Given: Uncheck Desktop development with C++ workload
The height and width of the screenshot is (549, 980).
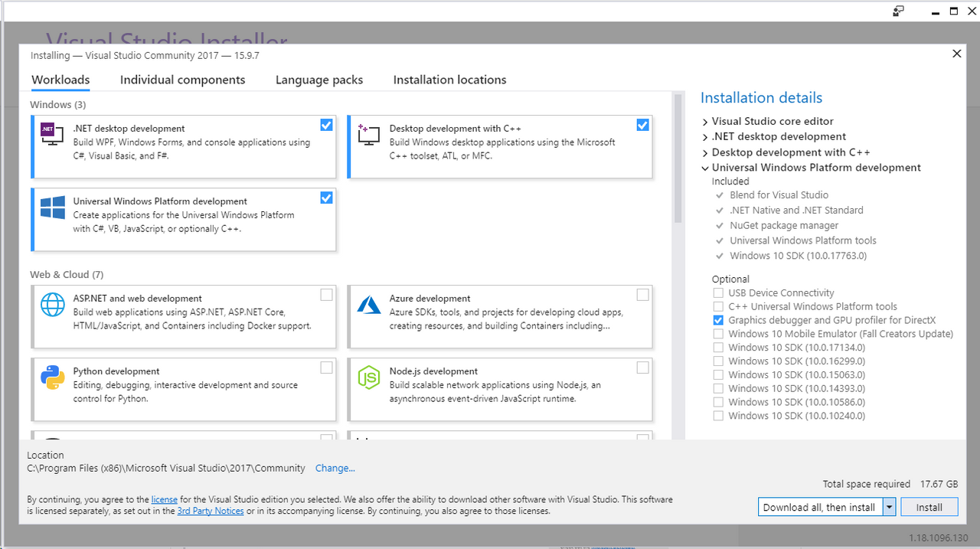Looking at the screenshot, I should pyautogui.click(x=642, y=125).
